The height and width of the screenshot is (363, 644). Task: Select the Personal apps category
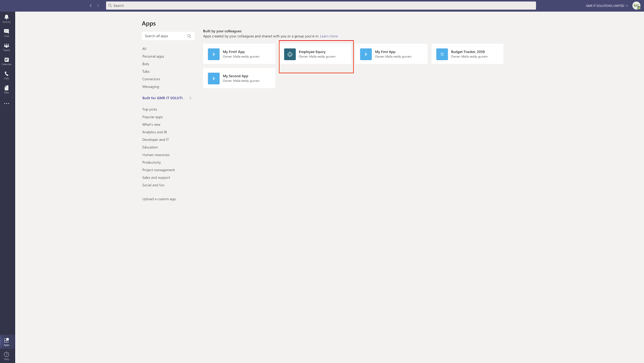pyautogui.click(x=153, y=56)
